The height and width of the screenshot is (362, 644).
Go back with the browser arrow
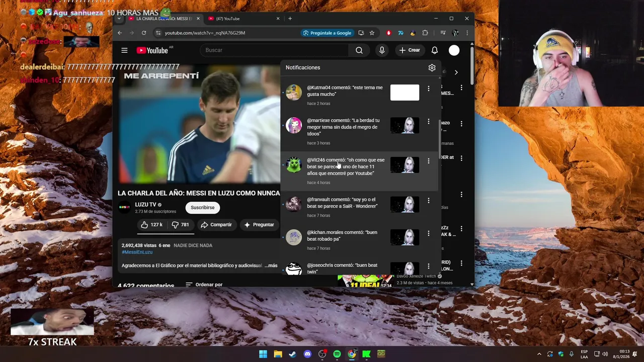coord(120,33)
